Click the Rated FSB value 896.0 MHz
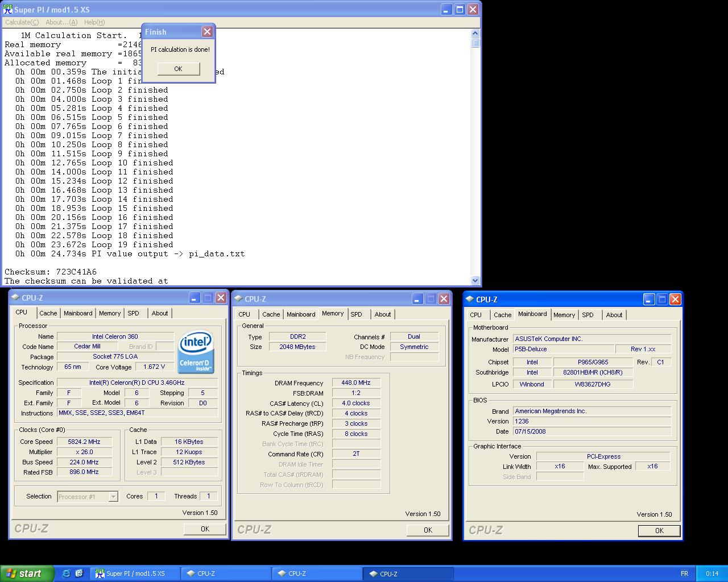This screenshot has height=582, width=728. tap(84, 472)
